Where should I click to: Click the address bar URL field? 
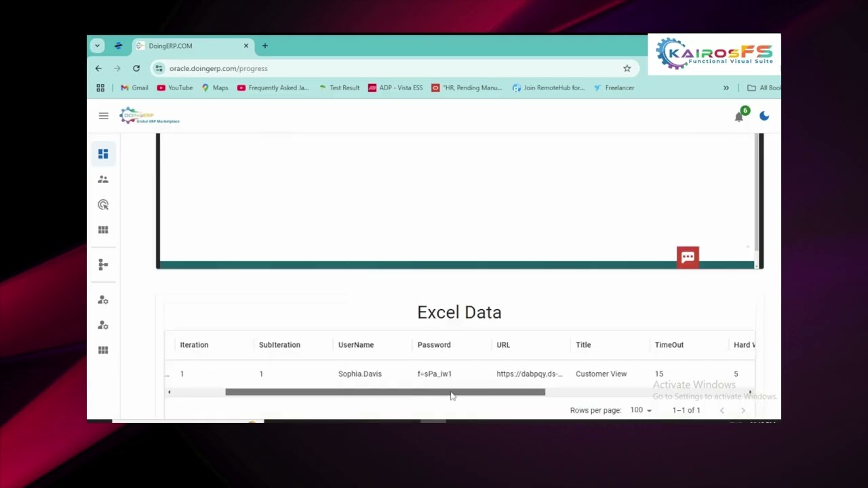tap(393, 68)
